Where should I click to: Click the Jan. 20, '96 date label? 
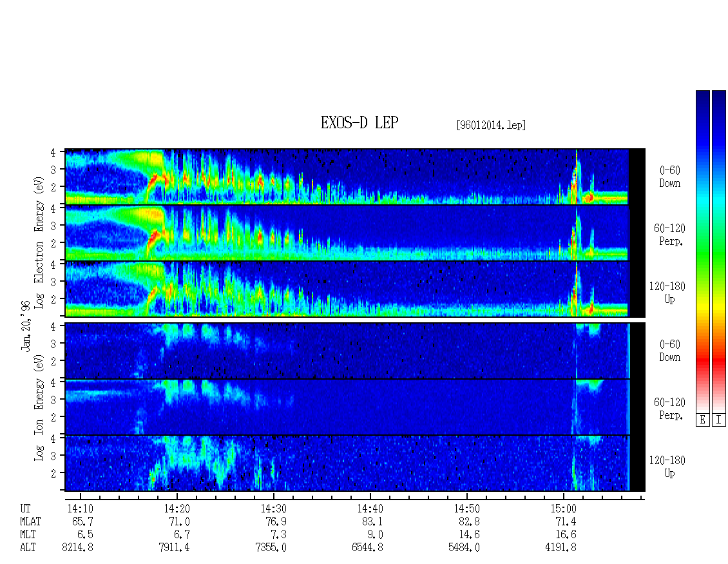pyautogui.click(x=26, y=326)
